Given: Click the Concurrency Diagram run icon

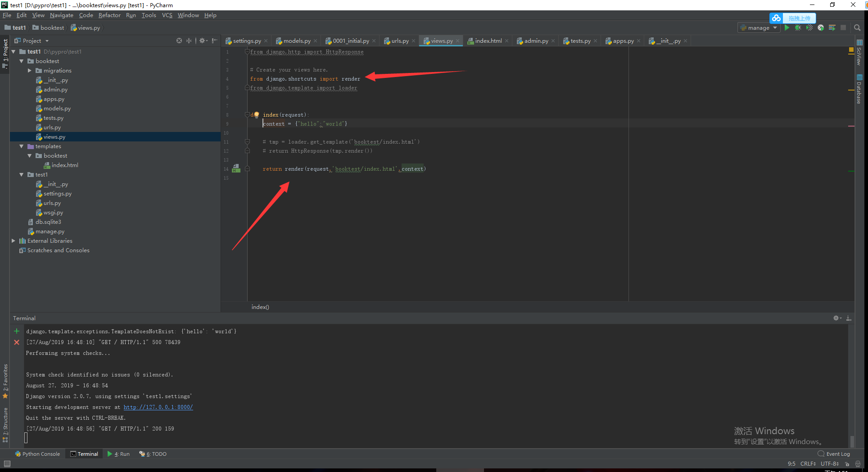Looking at the screenshot, I should [832, 28].
